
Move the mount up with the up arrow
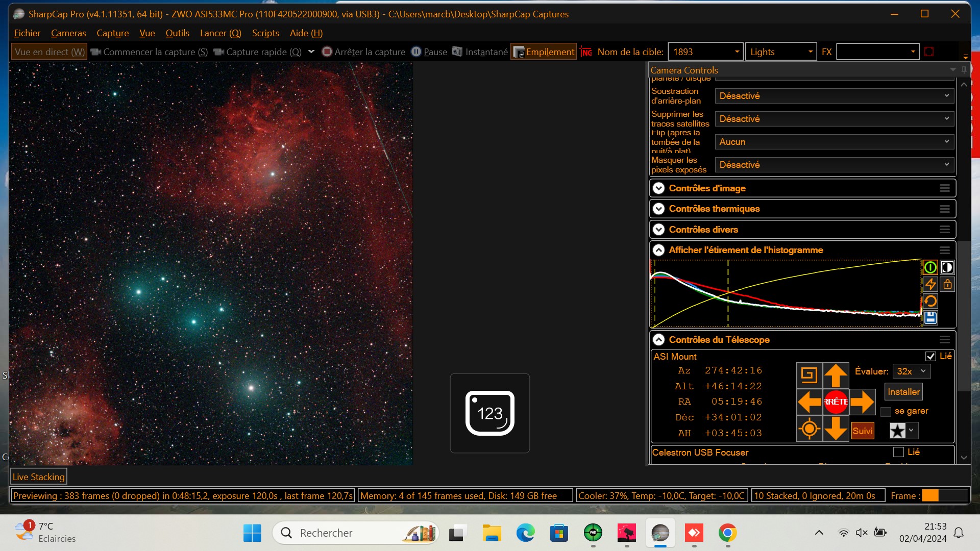836,375
